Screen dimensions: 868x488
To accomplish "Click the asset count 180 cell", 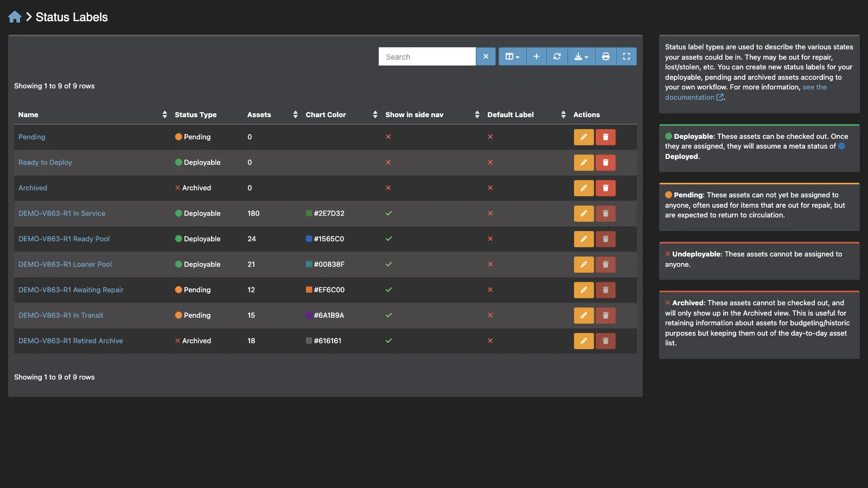I will click(253, 214).
